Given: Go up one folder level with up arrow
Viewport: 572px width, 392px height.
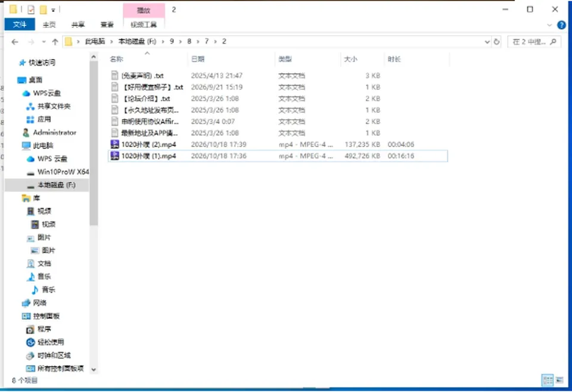Looking at the screenshot, I should [55, 42].
